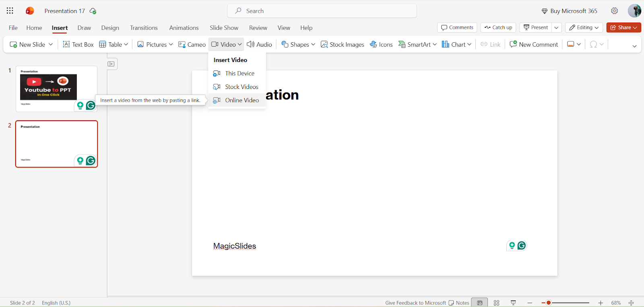
Task: Toggle the Notes pane
Action: click(x=459, y=303)
